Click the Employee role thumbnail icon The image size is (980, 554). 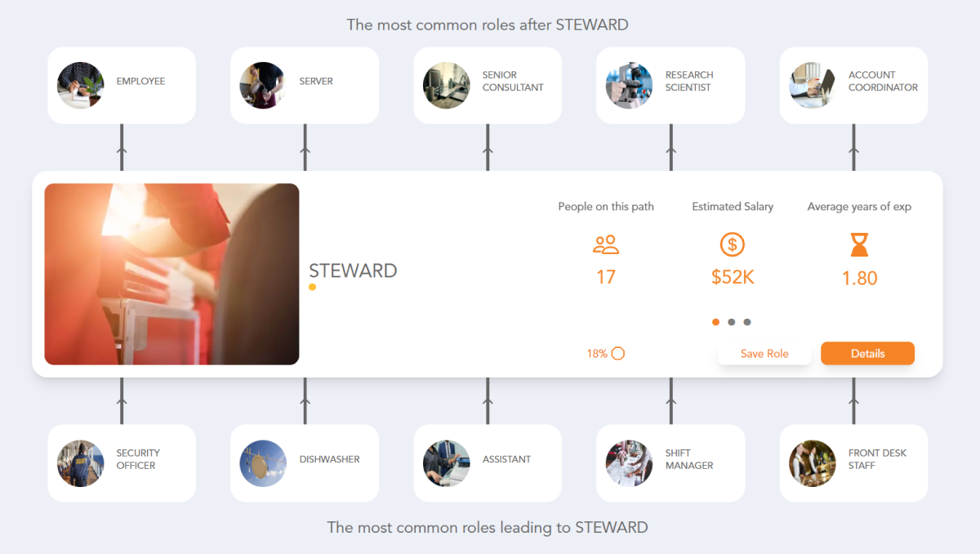[80, 85]
